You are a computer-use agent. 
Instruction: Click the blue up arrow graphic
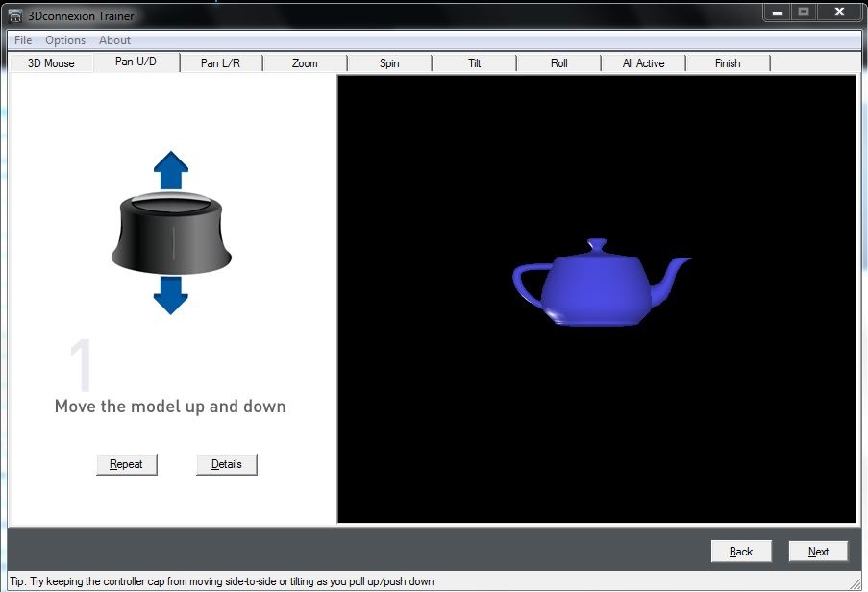point(171,170)
